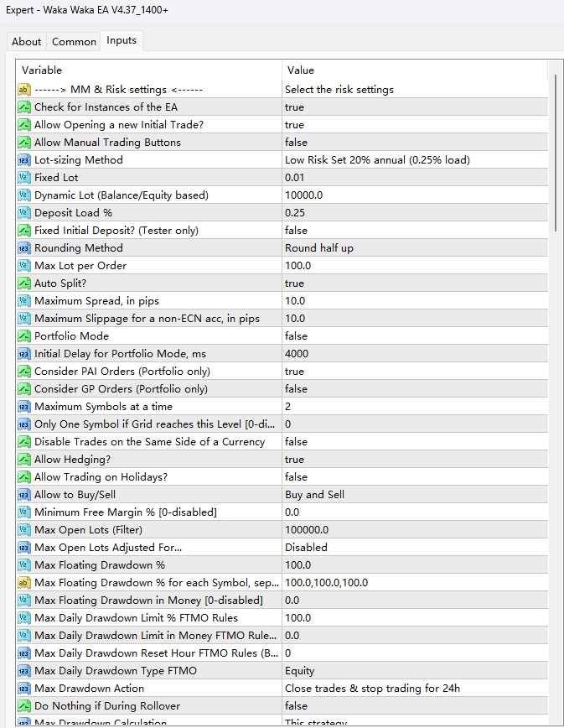The height and width of the screenshot is (728, 564).
Task: Open Max Open Lots Adjusted For value Disabled
Action: point(415,548)
